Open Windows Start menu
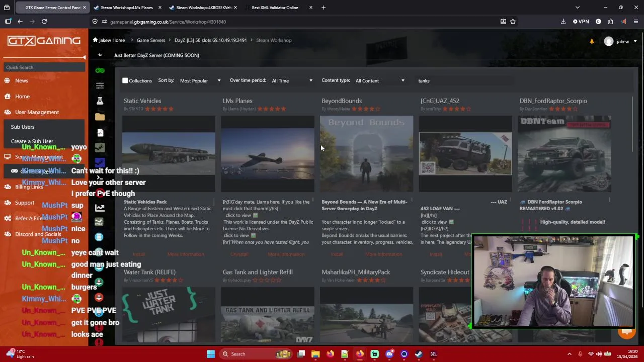Screen dimensions: 644x362 pos(211,354)
